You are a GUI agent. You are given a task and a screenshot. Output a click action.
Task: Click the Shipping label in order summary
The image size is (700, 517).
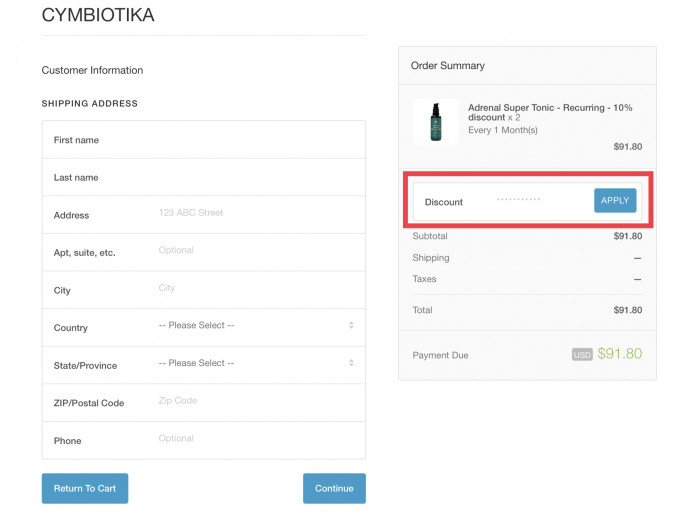[431, 258]
